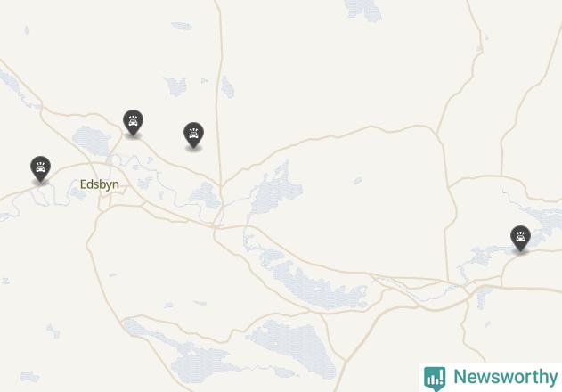This screenshot has height=392, width=562.
Task: Select the rounded lake just southeast of the middle marker
Action: pyautogui.click(x=206, y=195)
